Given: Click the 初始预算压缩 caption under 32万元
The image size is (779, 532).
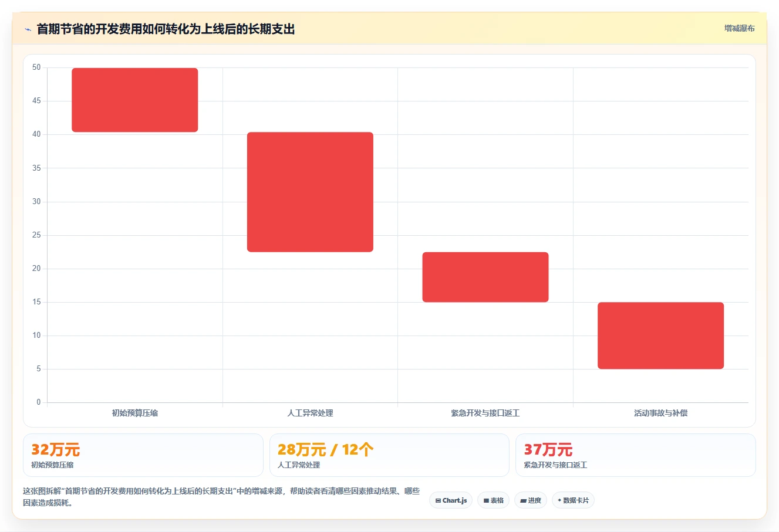Looking at the screenshot, I should (52, 465).
